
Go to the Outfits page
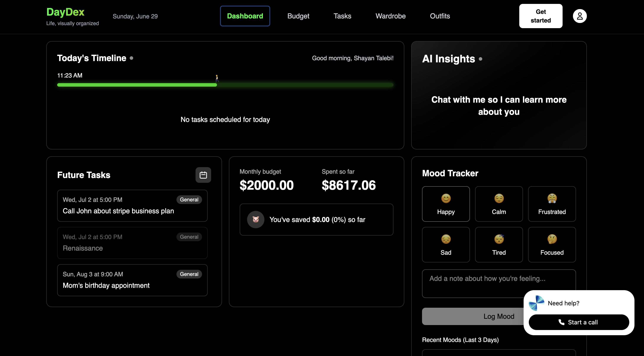click(x=440, y=16)
